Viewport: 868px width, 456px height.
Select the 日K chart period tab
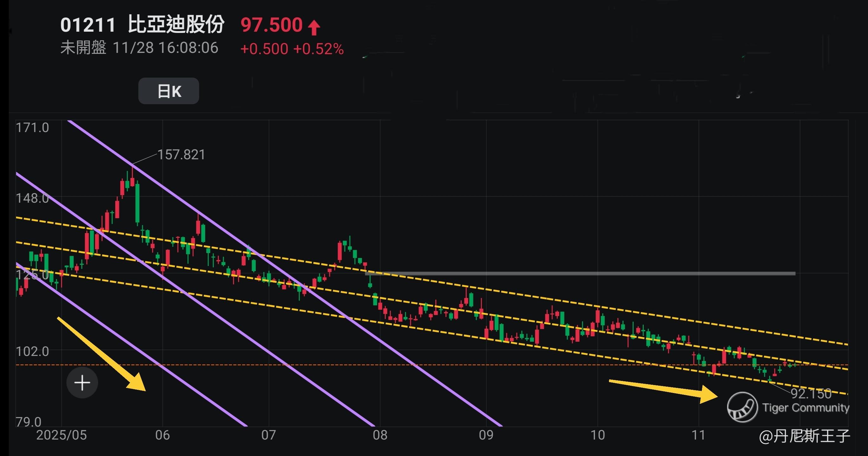click(x=168, y=91)
